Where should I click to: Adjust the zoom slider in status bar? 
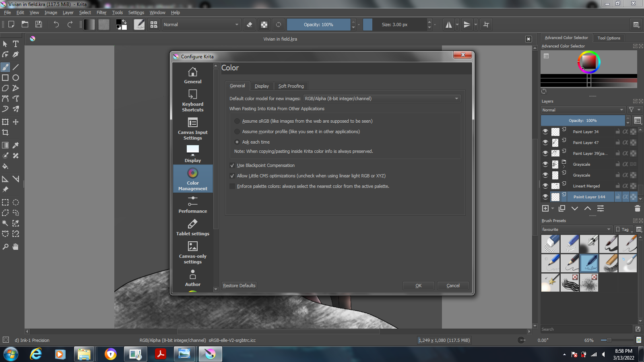pos(616,340)
